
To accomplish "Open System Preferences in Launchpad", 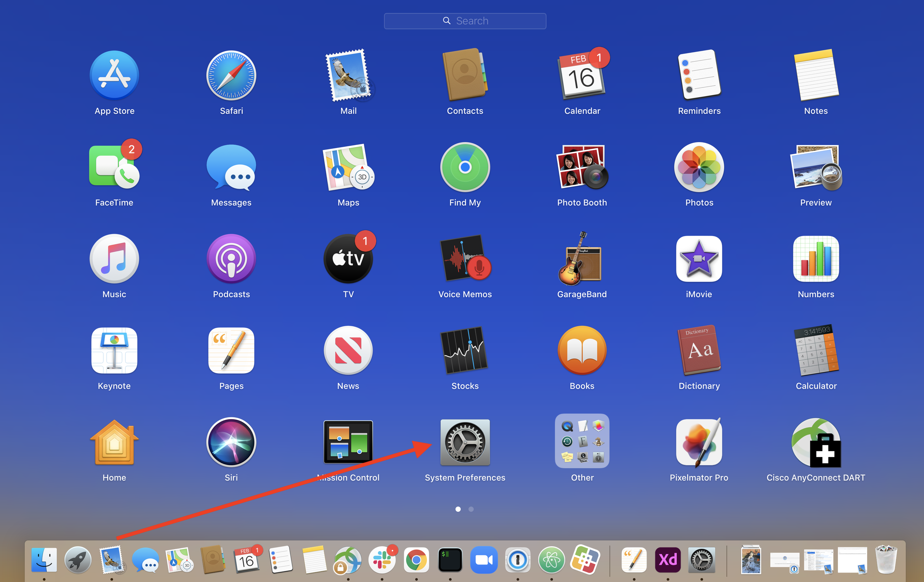I will click(465, 443).
